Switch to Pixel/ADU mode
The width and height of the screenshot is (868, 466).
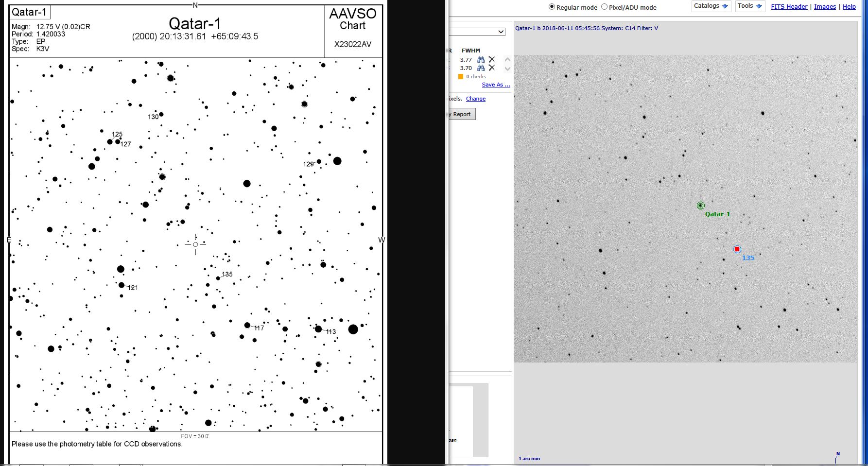pos(605,7)
